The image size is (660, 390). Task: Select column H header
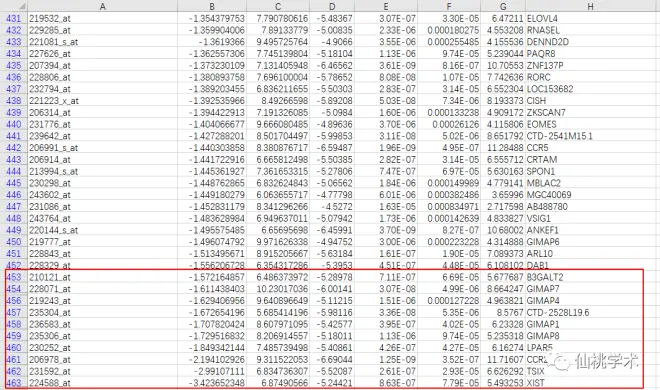point(590,6)
